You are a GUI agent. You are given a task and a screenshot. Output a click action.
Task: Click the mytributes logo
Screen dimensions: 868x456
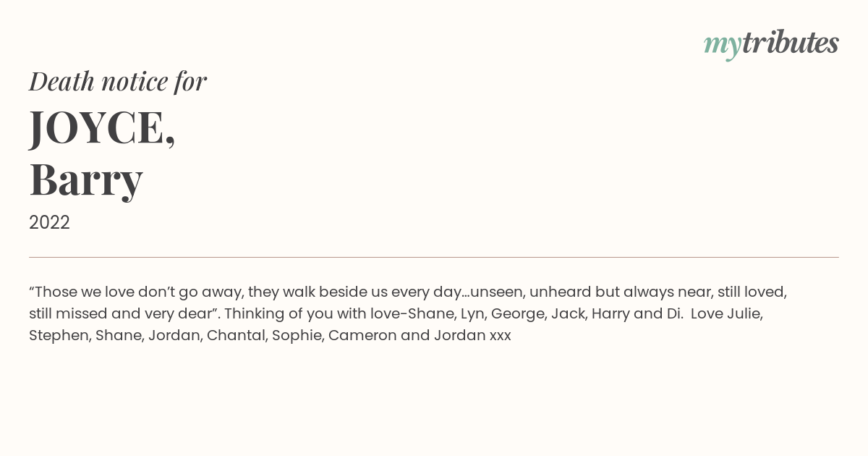coord(771,44)
